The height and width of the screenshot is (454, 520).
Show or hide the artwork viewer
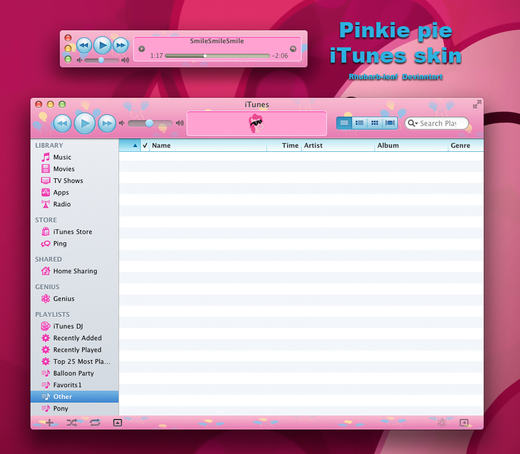coord(117,423)
